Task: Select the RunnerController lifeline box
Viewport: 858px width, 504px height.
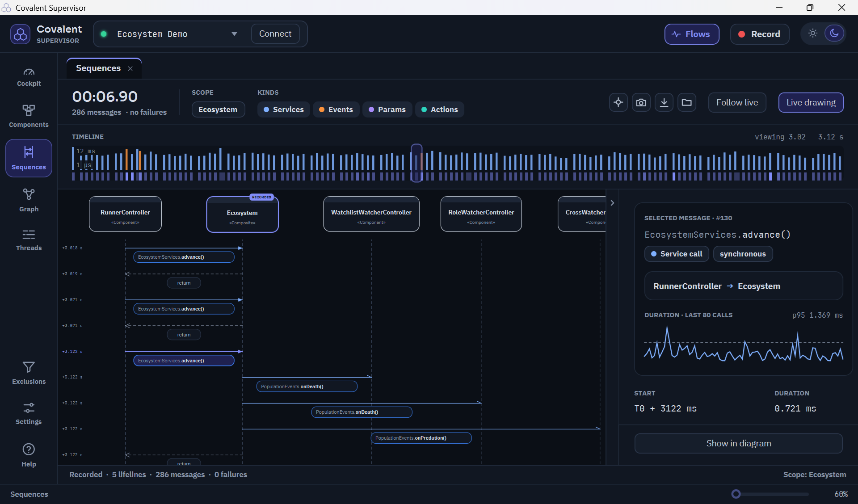Action: pyautogui.click(x=125, y=214)
